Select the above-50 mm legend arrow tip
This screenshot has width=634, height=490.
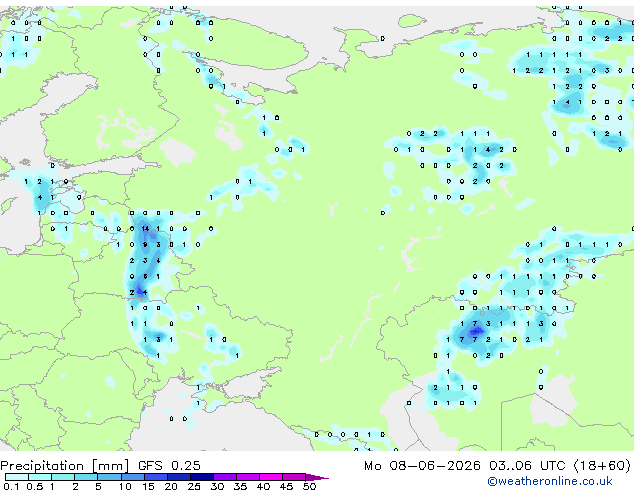tap(317, 477)
